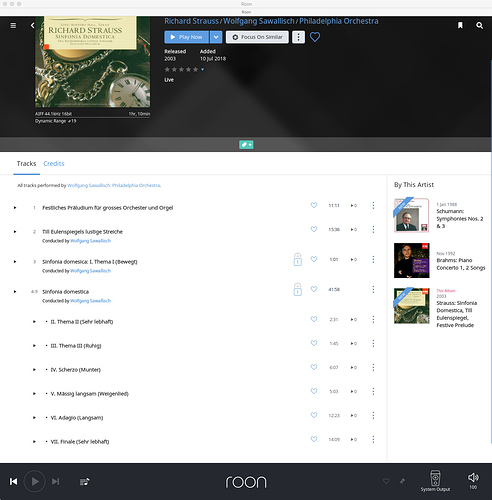The width and height of the screenshot is (492, 500).
Task: Favorite IV. Scherzo (Munter) track
Action: pos(314,367)
